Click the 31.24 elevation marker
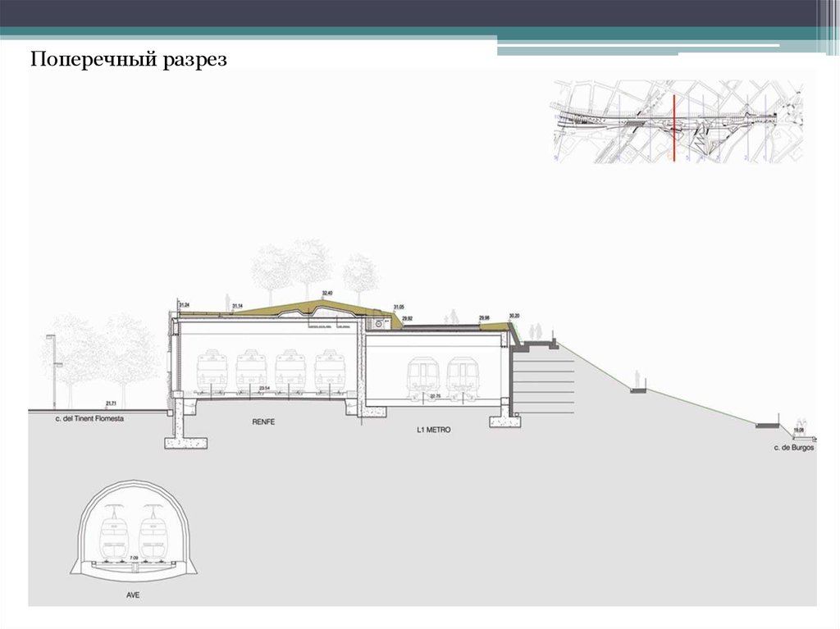The height and width of the screenshot is (629, 840). click(x=185, y=305)
